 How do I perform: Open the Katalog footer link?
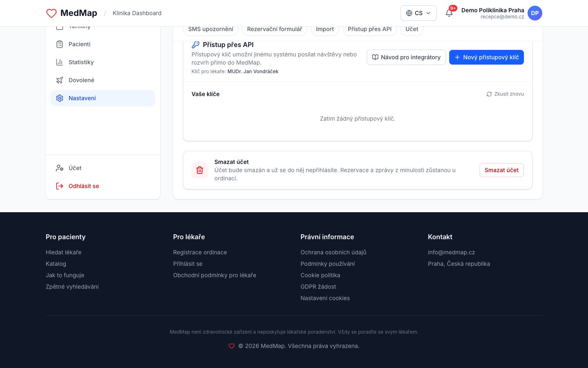(56, 264)
